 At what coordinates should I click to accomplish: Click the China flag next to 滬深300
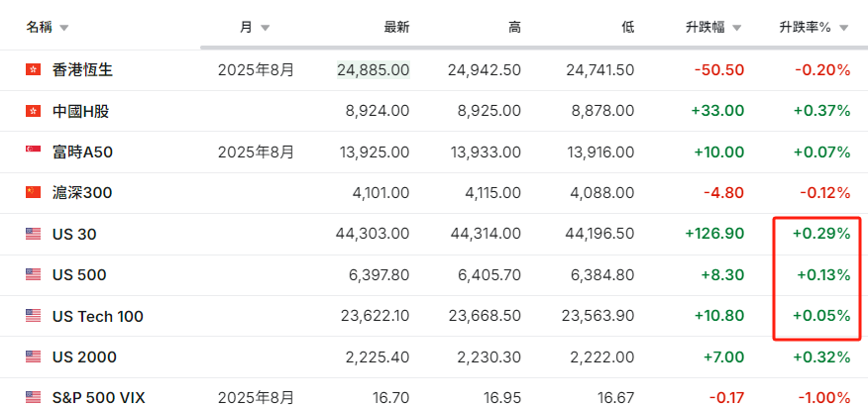tap(34, 193)
